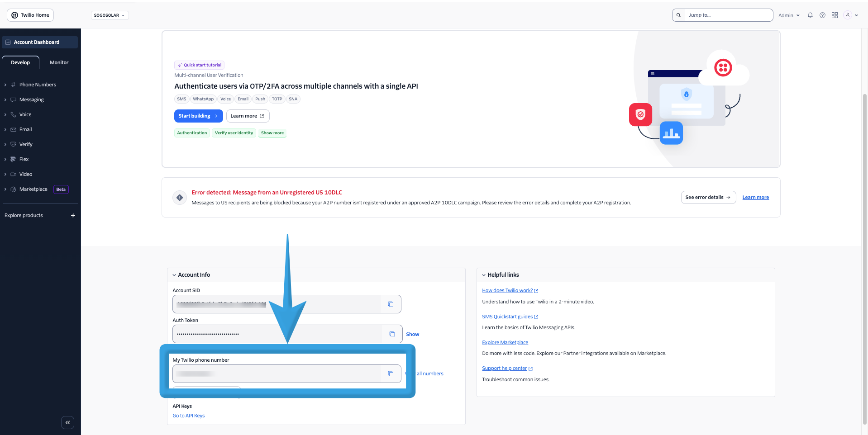Viewport: 868px width, 435px height.
Task: Select the Develop tab
Action: point(20,62)
